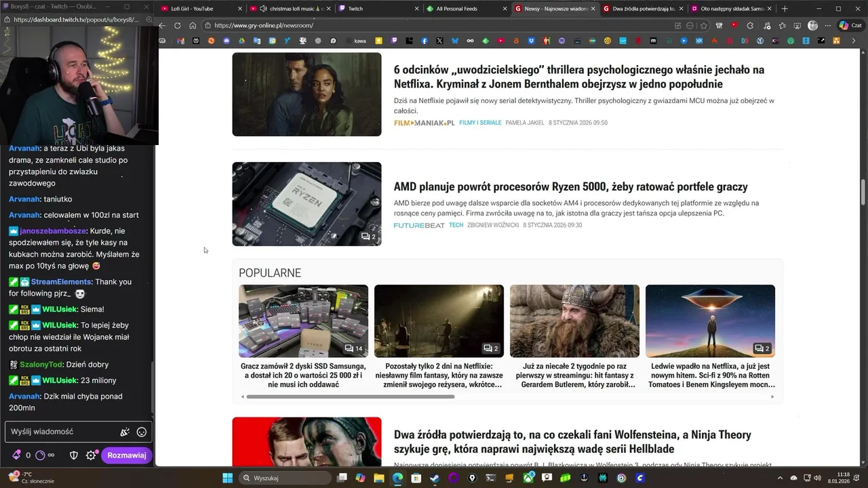Switch to Oto następny składak Samsung tab

731,9
